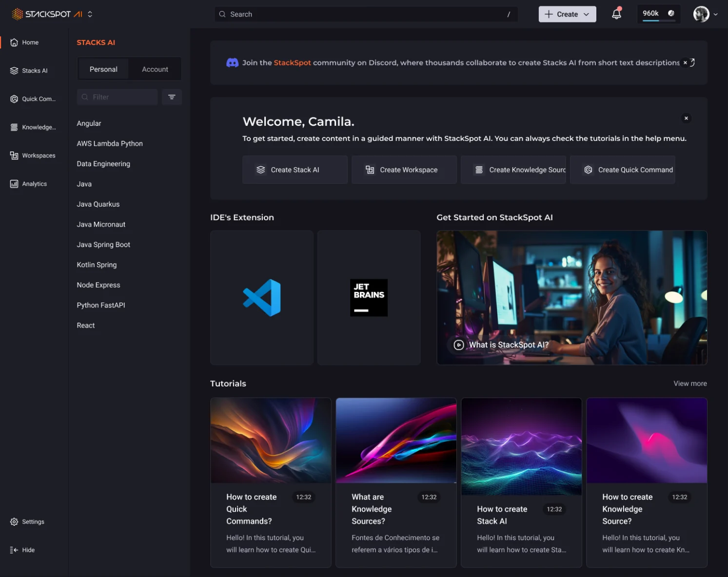Open Stacks AI from the sidebar

29,71
